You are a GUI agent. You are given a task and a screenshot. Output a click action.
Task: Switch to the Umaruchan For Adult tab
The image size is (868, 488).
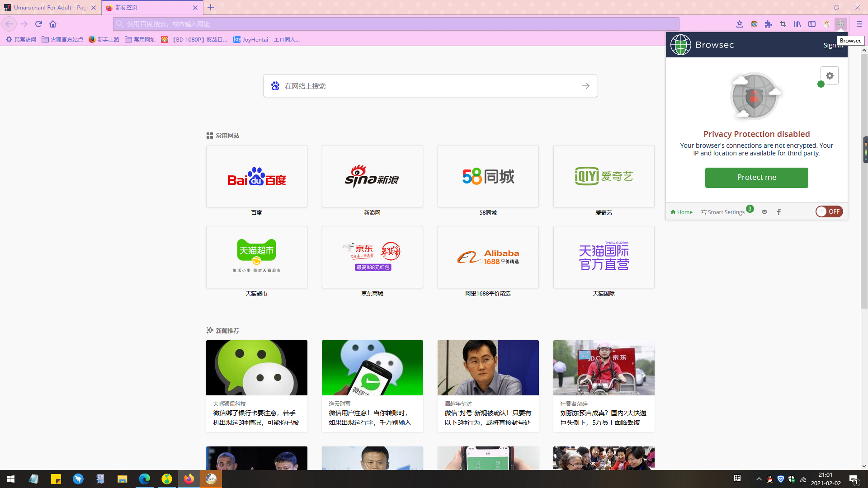50,8
